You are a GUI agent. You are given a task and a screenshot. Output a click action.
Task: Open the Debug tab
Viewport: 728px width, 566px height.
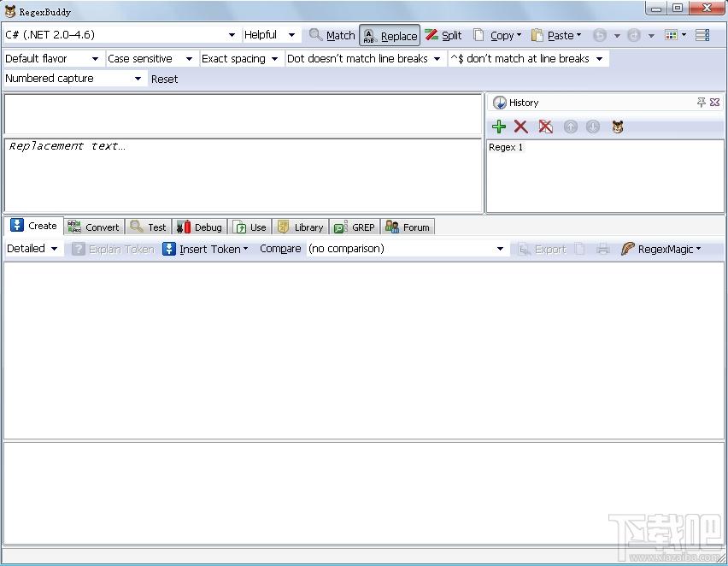(200, 227)
